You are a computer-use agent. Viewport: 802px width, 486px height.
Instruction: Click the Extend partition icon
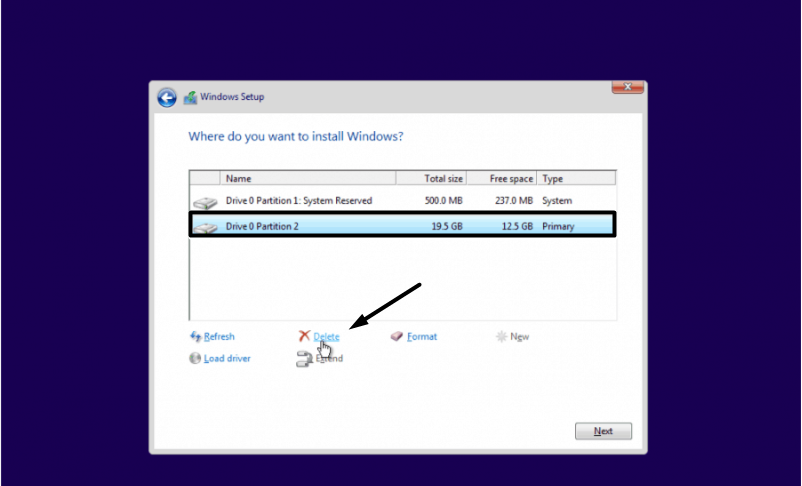coord(304,359)
